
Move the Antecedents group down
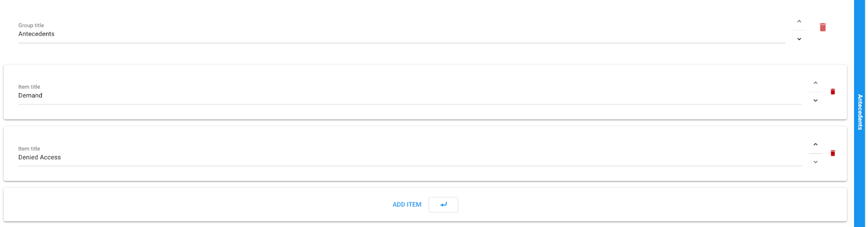[x=799, y=39]
